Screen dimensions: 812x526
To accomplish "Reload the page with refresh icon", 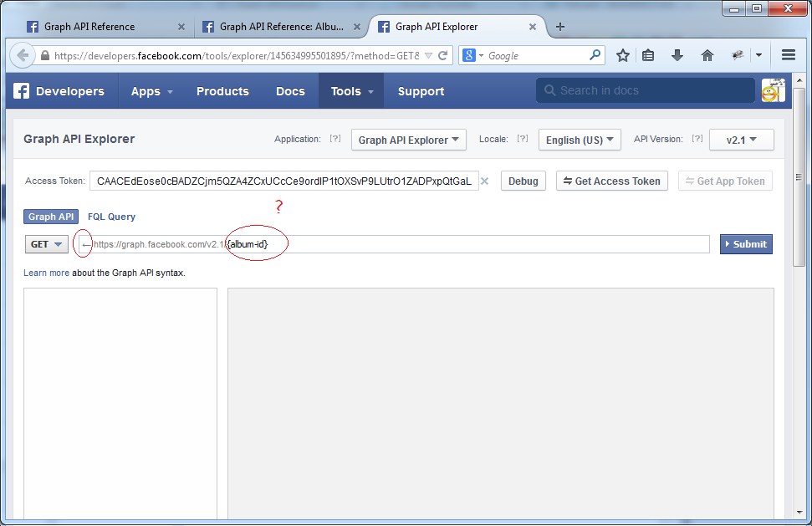I will pos(442,55).
